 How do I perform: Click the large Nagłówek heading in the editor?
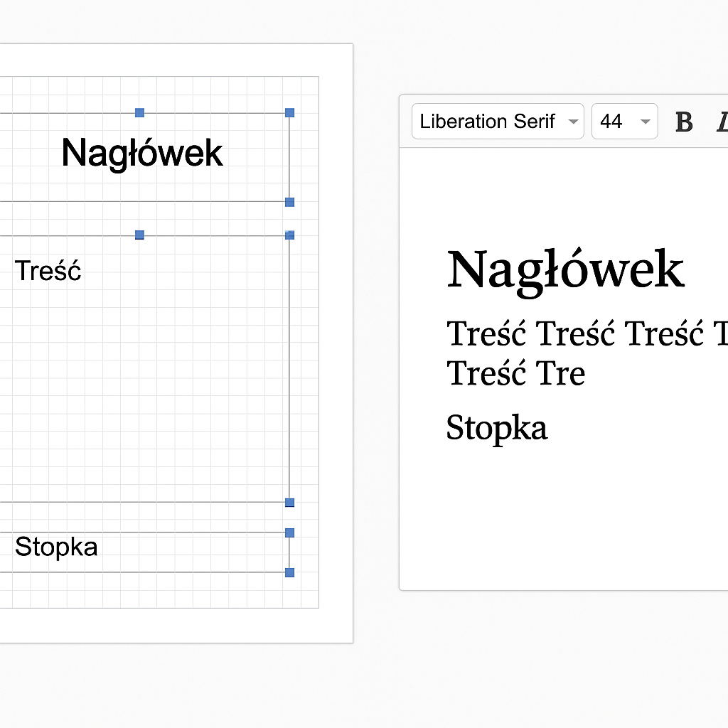point(565,269)
